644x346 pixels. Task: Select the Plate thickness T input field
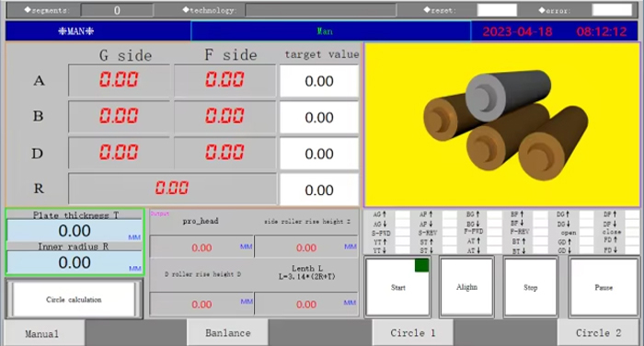pyautogui.click(x=75, y=231)
